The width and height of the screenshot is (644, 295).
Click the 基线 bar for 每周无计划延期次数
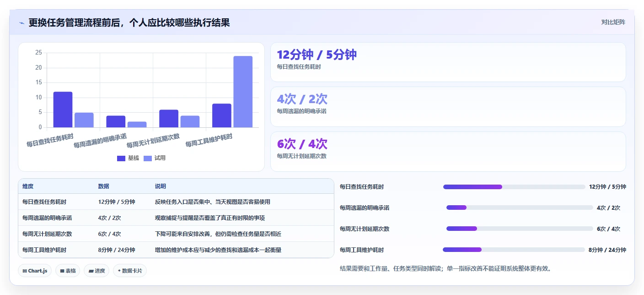point(169,119)
